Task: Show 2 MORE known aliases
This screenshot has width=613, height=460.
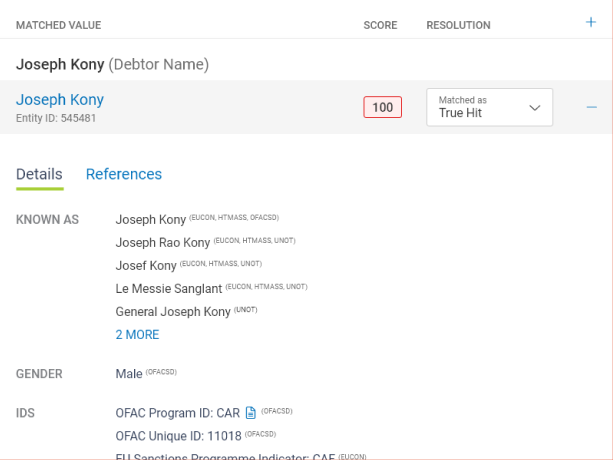Action: pyautogui.click(x=137, y=335)
